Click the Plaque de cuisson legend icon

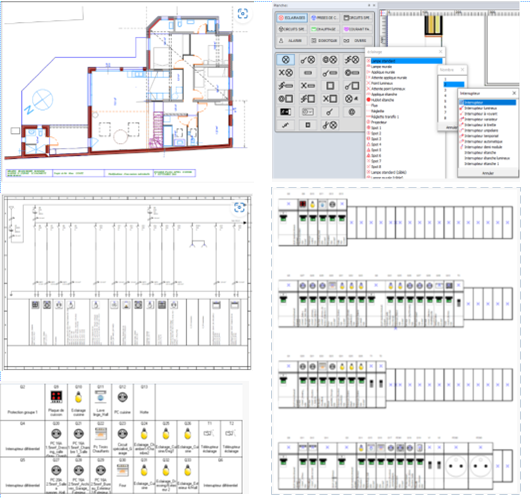[x=56, y=397]
